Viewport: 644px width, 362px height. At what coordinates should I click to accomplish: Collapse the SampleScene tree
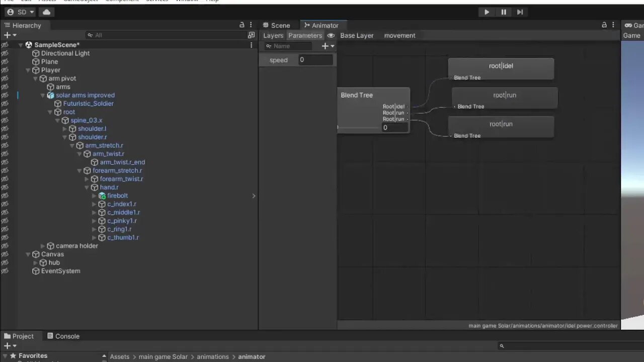click(21, 45)
